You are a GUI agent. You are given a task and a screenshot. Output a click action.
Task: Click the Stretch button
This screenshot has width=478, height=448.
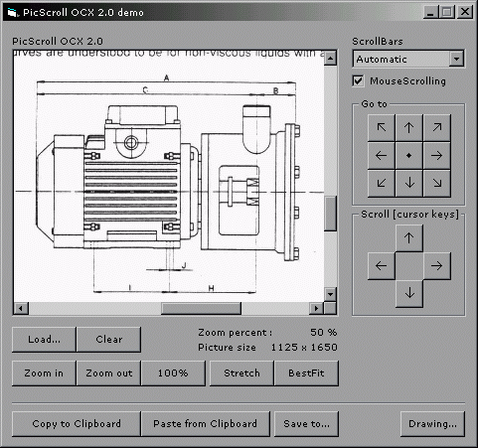click(x=241, y=373)
